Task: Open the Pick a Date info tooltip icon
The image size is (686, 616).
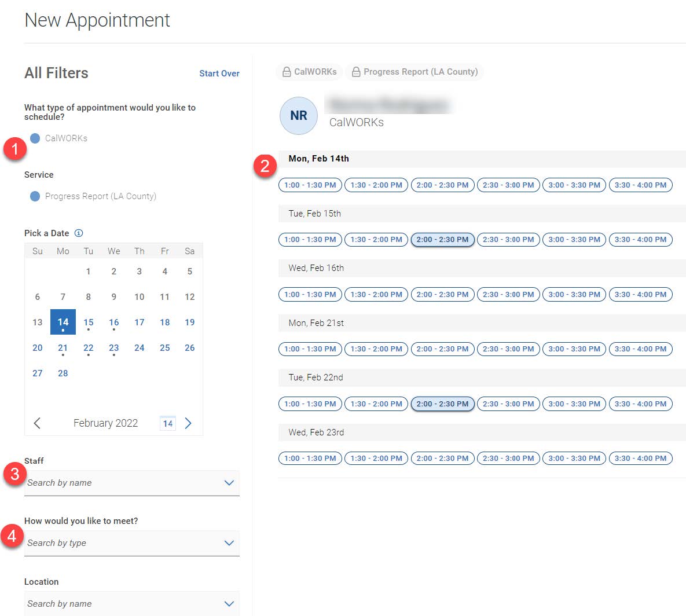Action: point(78,233)
